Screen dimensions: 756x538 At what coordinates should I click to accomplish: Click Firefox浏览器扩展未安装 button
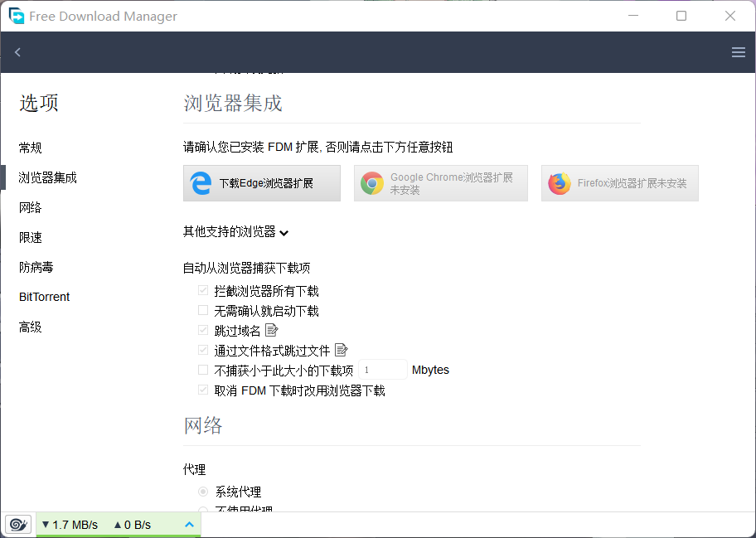[619, 183]
